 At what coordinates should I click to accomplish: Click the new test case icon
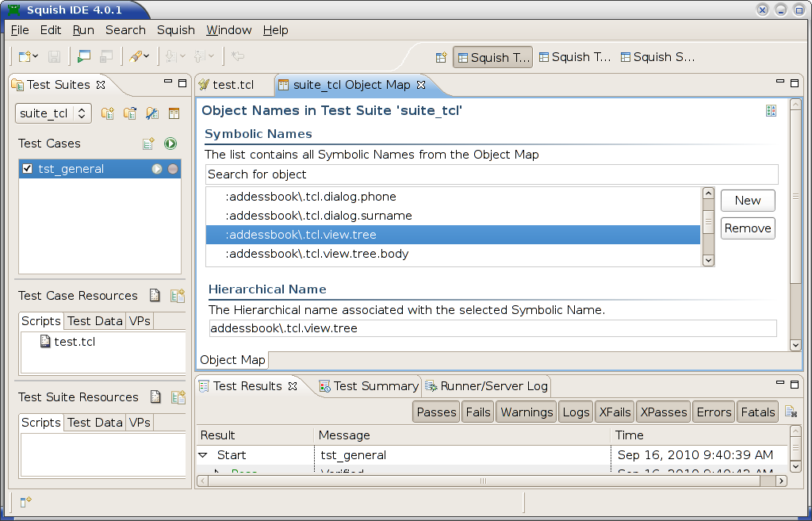148,144
